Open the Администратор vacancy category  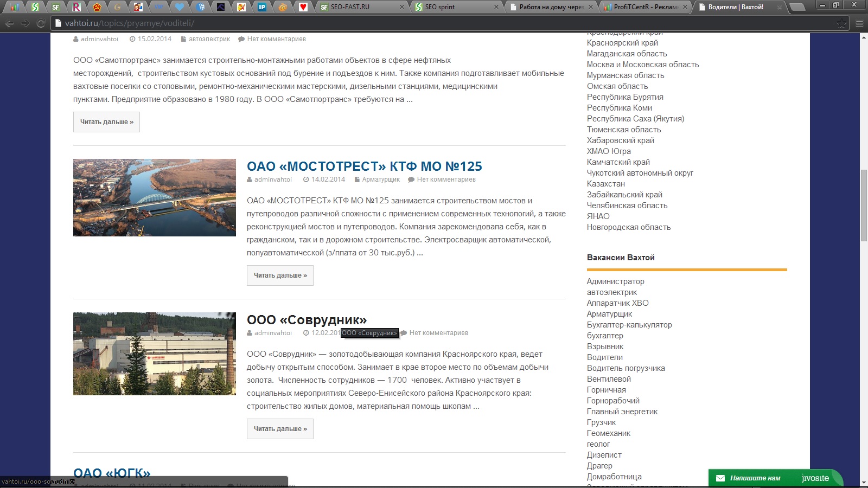pos(616,281)
